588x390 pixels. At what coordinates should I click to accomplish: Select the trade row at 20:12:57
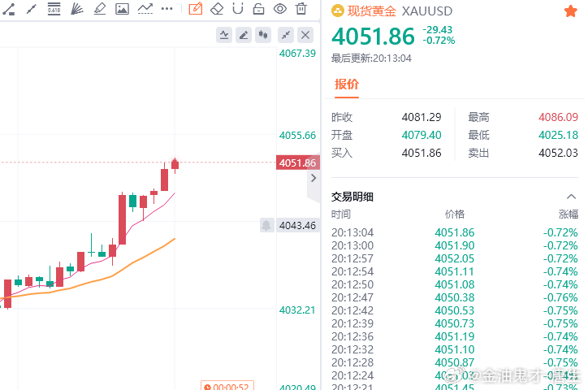pyautogui.click(x=455, y=258)
